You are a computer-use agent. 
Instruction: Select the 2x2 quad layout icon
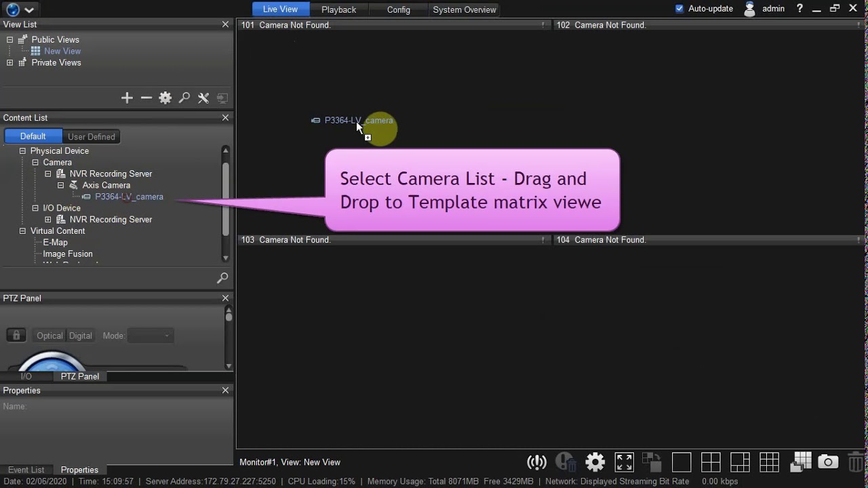click(x=711, y=462)
